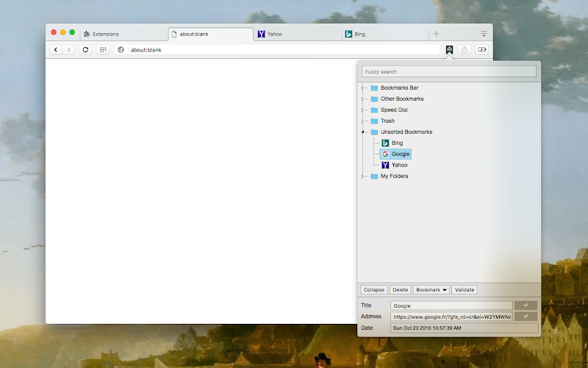Collapse the Unsorted Bookmarks folder
588x368 pixels.
coord(362,132)
